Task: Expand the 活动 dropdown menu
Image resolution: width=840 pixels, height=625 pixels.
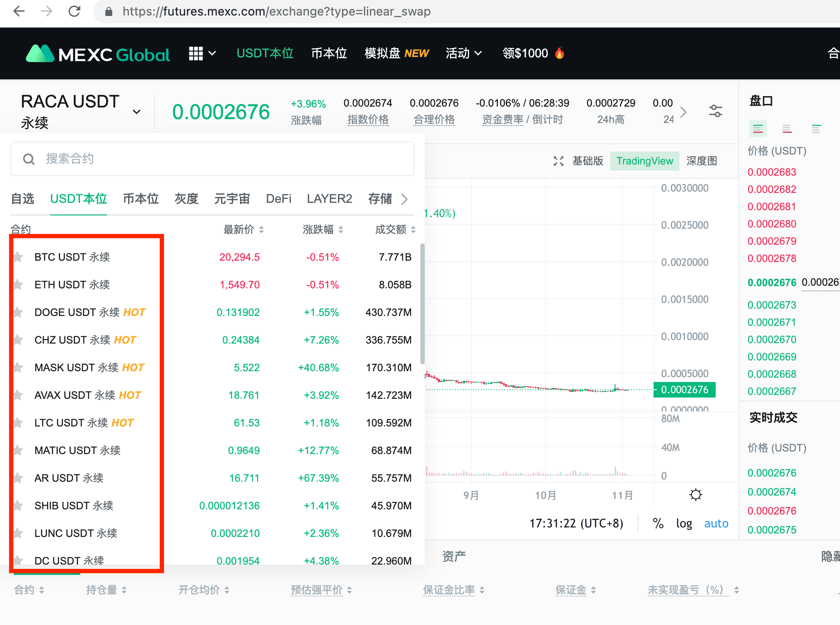Action: coord(463,53)
